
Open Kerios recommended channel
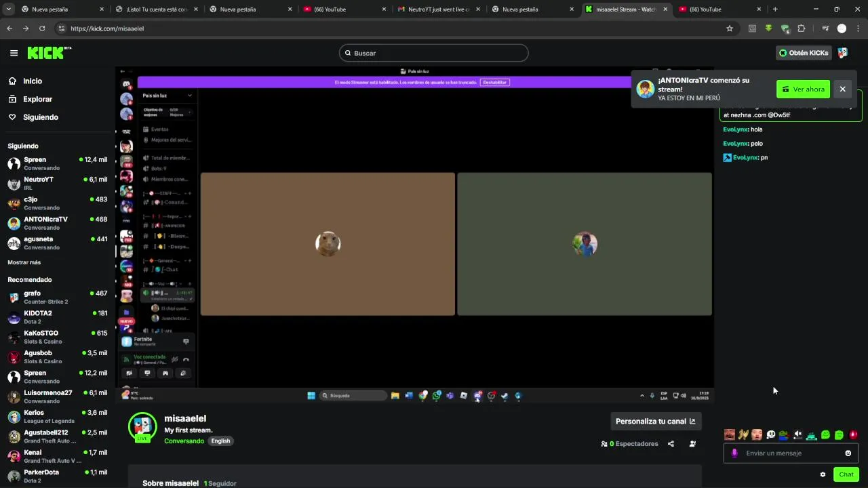point(58,416)
